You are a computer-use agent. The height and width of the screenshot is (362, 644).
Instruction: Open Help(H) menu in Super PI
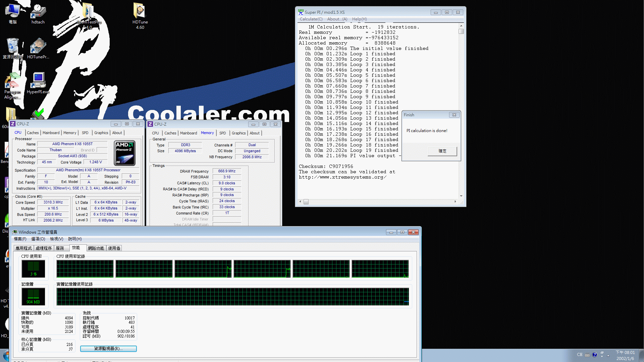coord(359,19)
